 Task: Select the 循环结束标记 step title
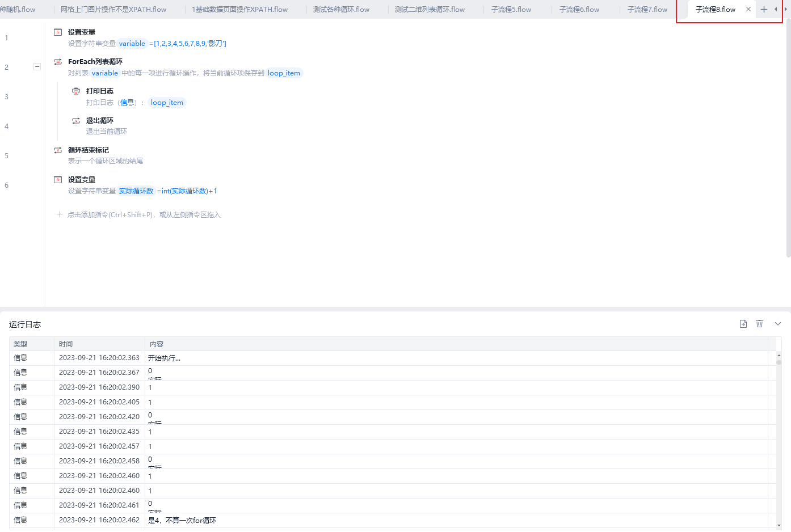(89, 150)
